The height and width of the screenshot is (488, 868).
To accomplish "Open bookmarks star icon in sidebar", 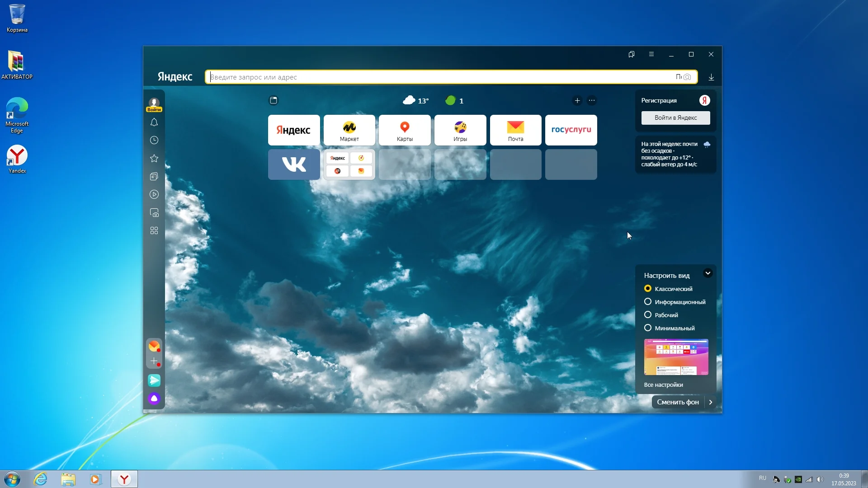I will pyautogui.click(x=154, y=159).
